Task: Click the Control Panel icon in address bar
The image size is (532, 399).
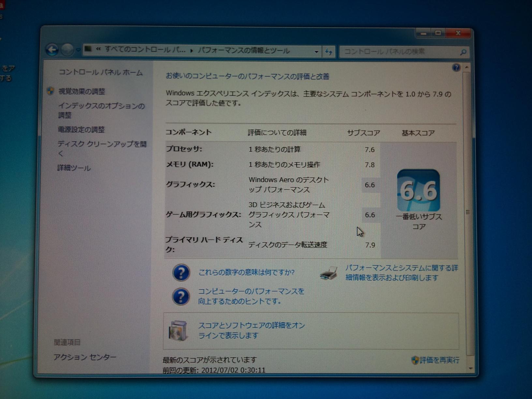Action: coord(88,49)
